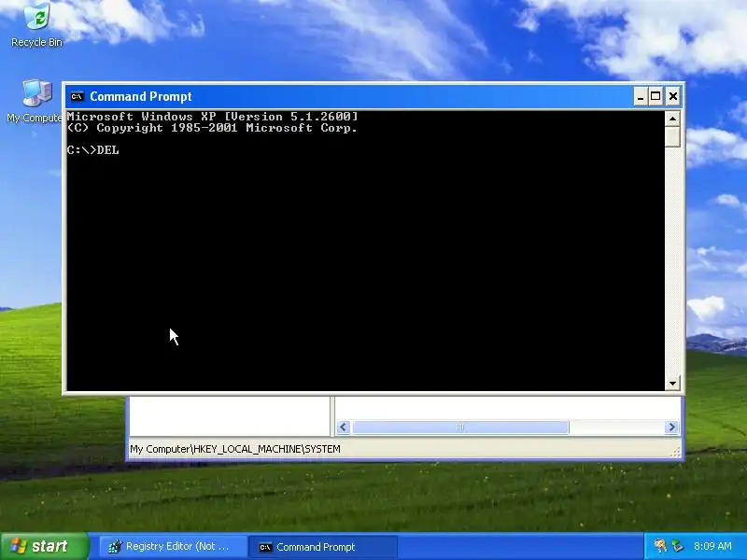Image resolution: width=747 pixels, height=560 pixels.
Task: Click the Command Prompt taskbar button
Action: click(x=323, y=547)
